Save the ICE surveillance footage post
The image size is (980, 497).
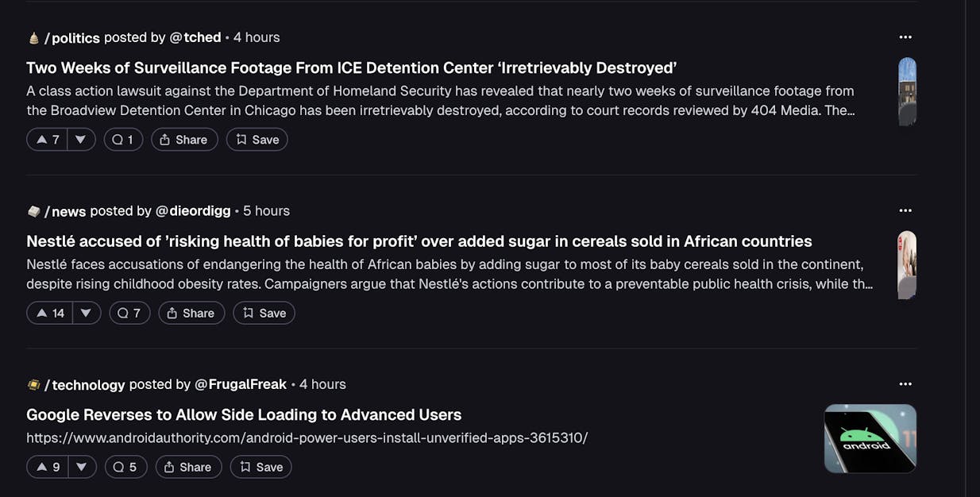tap(257, 140)
